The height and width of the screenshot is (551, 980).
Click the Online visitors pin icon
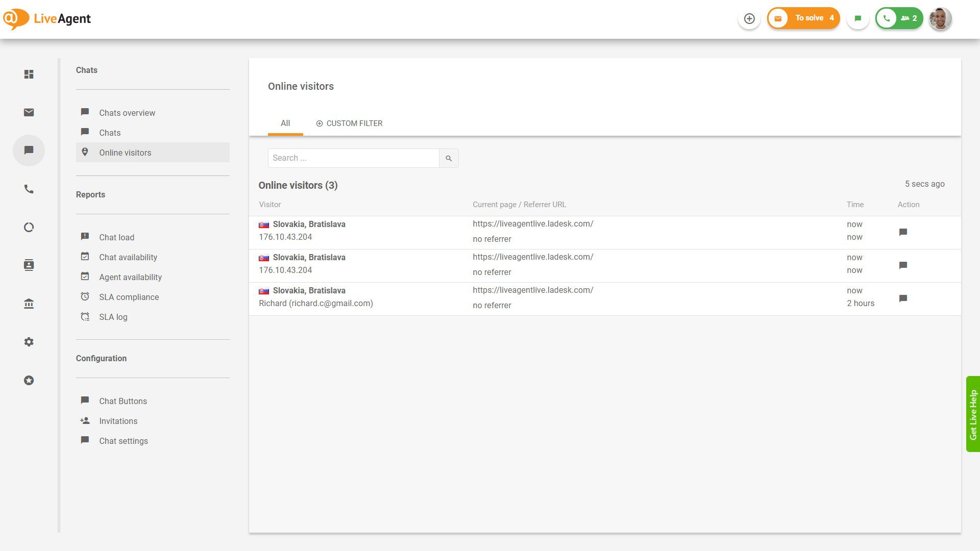85,152
